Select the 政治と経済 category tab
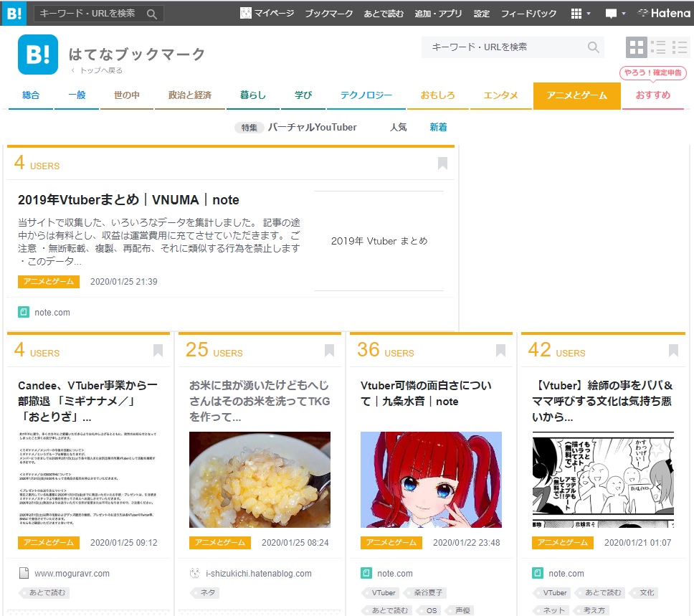The height and width of the screenshot is (616, 694). point(190,95)
